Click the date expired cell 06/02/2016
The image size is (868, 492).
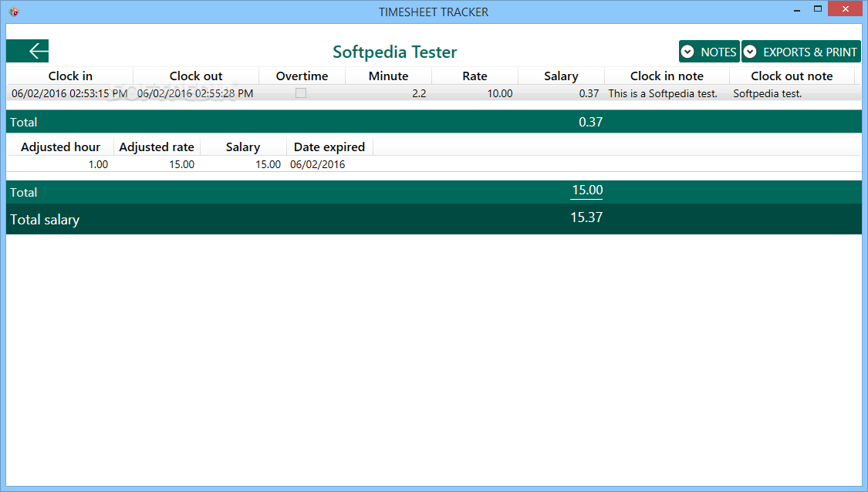tap(318, 164)
